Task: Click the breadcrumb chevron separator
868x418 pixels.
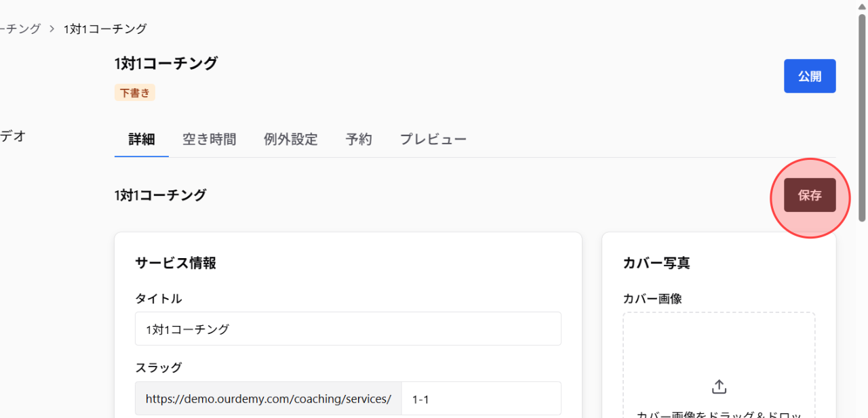Action: (52, 28)
